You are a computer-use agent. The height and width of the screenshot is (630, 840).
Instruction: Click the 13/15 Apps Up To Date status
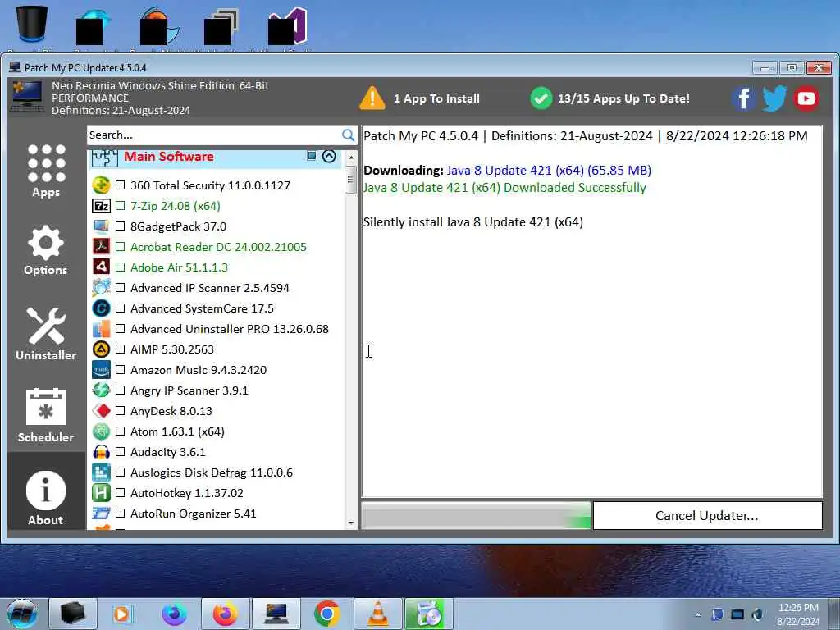(x=609, y=98)
